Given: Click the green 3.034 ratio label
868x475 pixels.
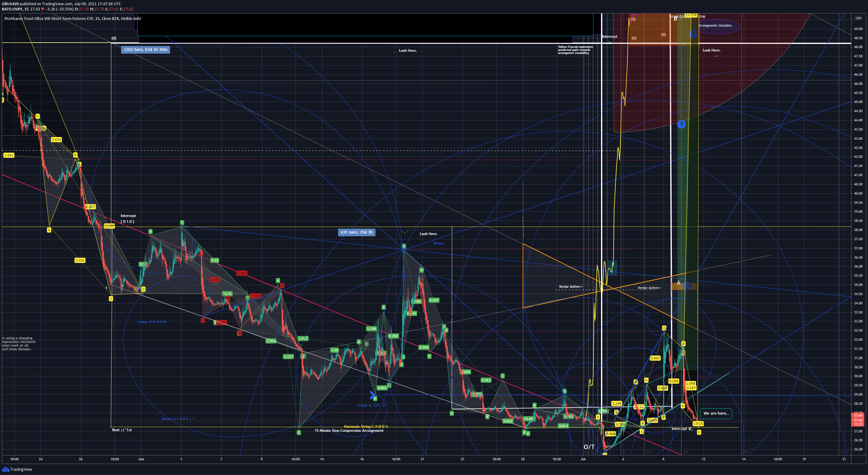Looking at the screenshot, I should click(x=563, y=426).
